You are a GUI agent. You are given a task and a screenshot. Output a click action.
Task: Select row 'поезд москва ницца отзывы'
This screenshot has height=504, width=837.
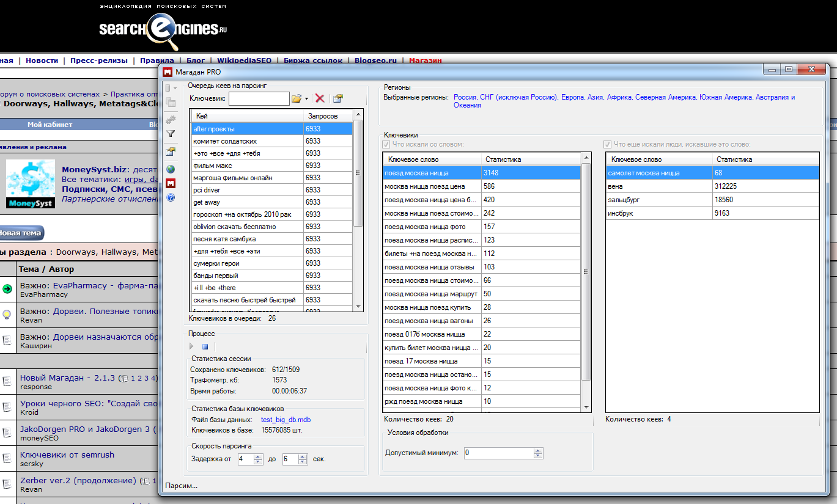coord(429,267)
